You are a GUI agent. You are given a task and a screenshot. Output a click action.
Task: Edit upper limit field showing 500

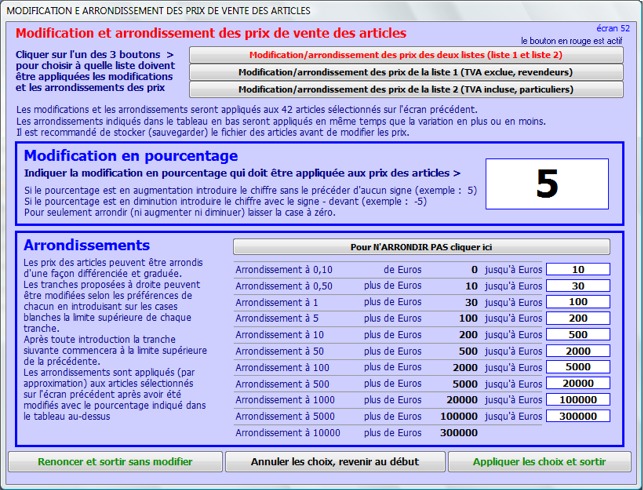tap(578, 335)
